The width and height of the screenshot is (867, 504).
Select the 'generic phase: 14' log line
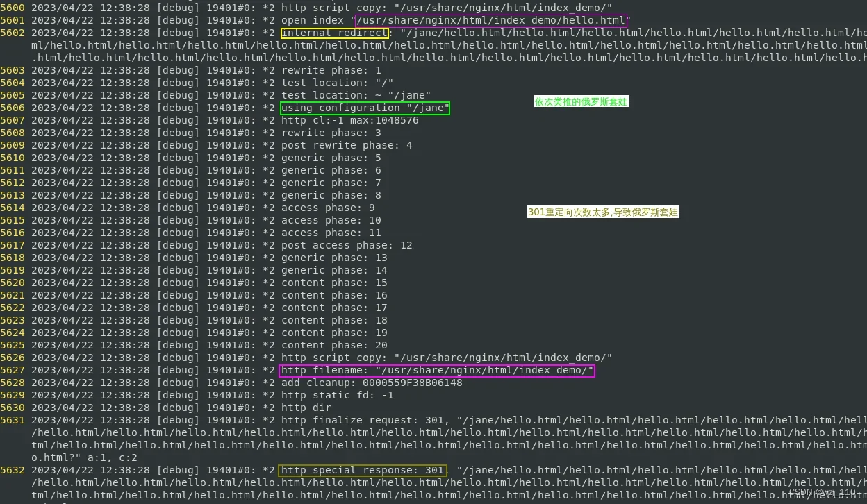click(x=195, y=270)
